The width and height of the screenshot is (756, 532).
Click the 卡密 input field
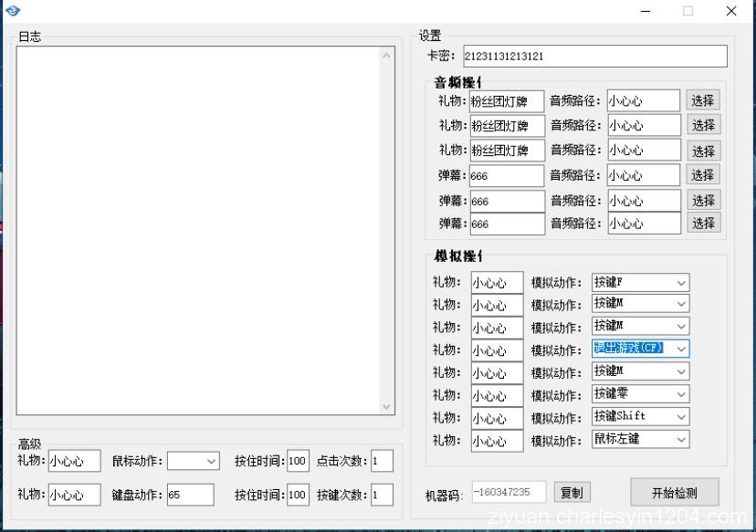click(x=593, y=56)
